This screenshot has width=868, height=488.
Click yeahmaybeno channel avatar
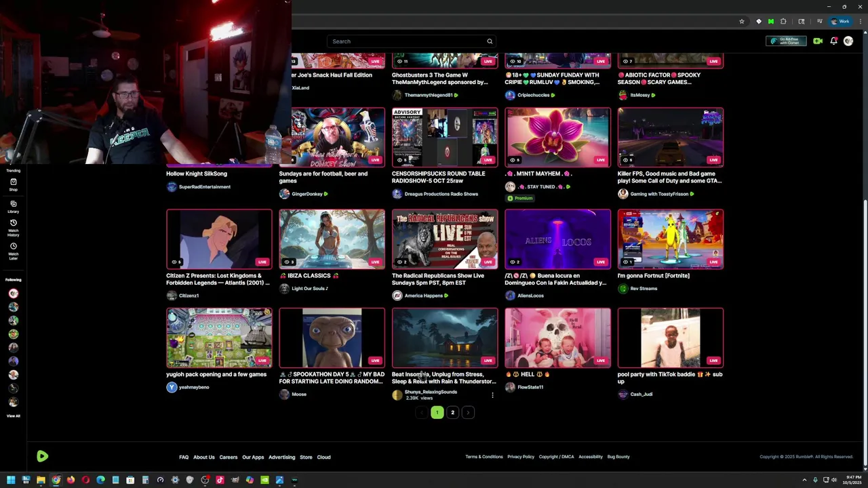(172, 387)
